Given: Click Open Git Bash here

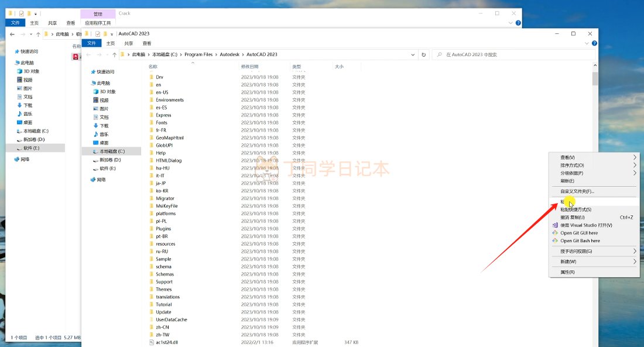Looking at the screenshot, I should 580,241.
